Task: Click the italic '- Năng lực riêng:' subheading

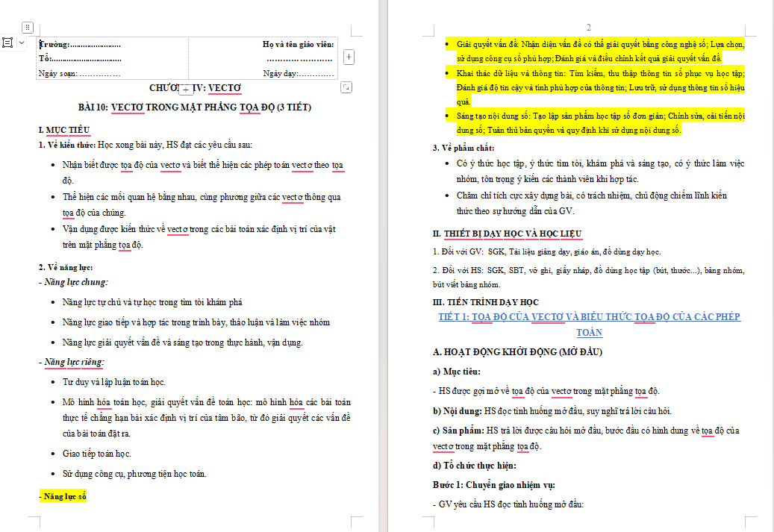Action: coord(72,362)
